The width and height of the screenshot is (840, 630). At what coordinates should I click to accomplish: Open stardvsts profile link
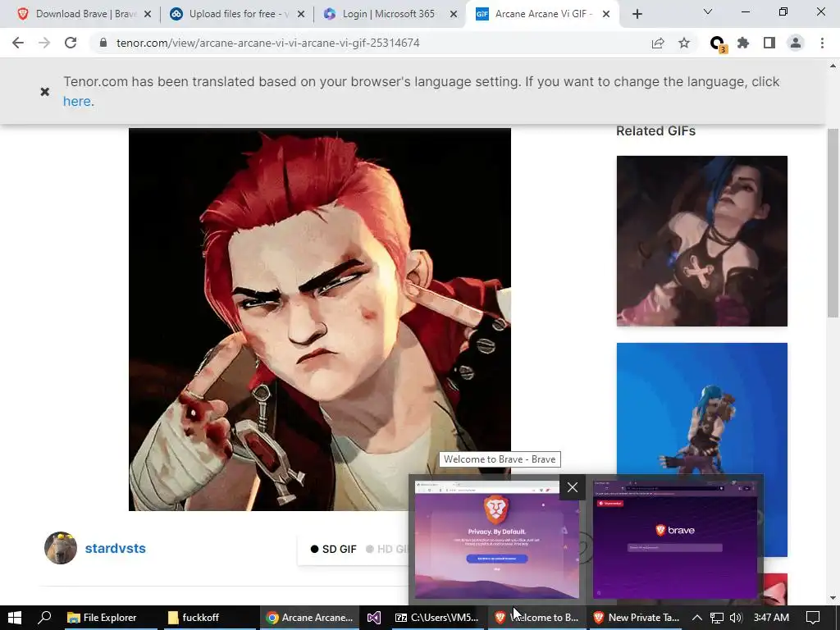[115, 548]
